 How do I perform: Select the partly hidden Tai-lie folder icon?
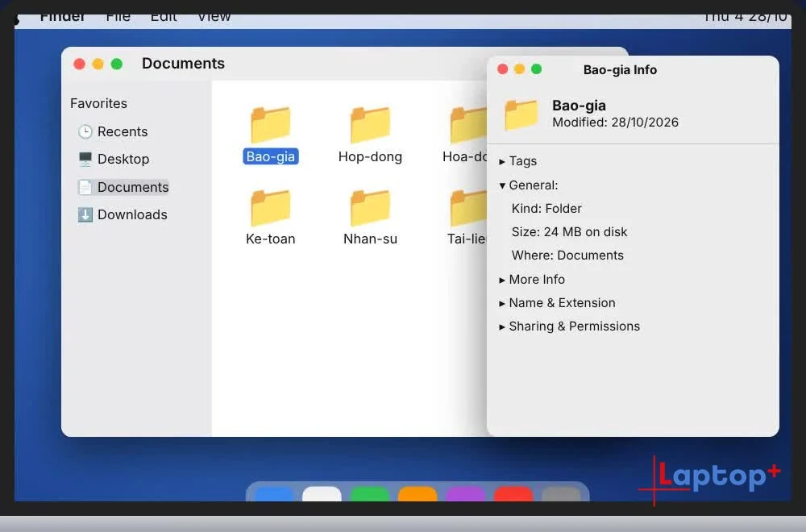tap(468, 208)
